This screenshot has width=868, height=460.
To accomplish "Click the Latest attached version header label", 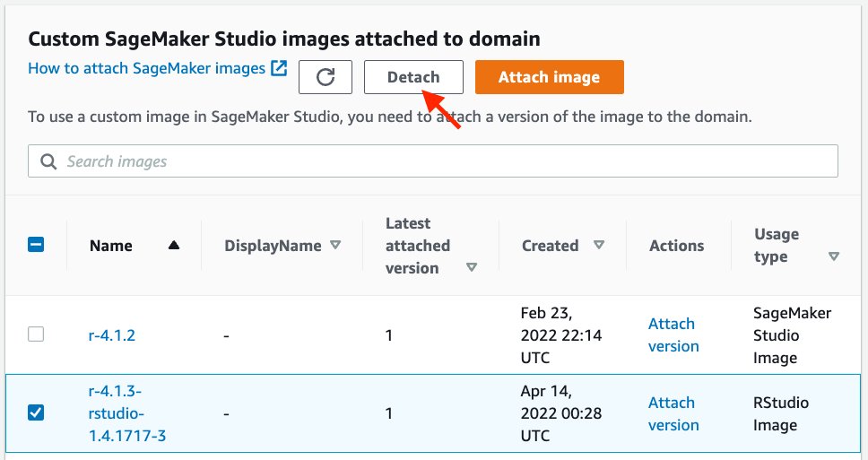I will tap(418, 245).
